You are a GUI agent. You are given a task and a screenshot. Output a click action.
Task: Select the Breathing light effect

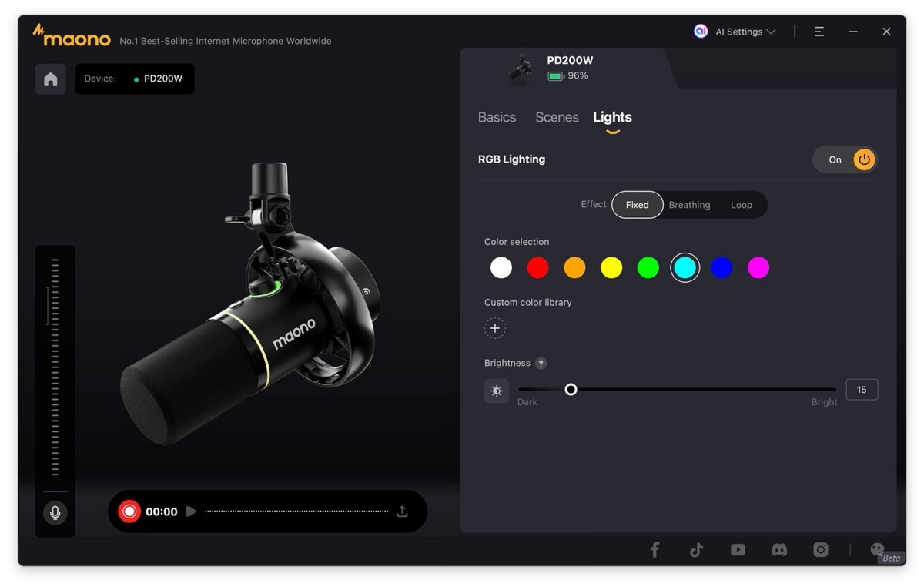click(x=689, y=205)
